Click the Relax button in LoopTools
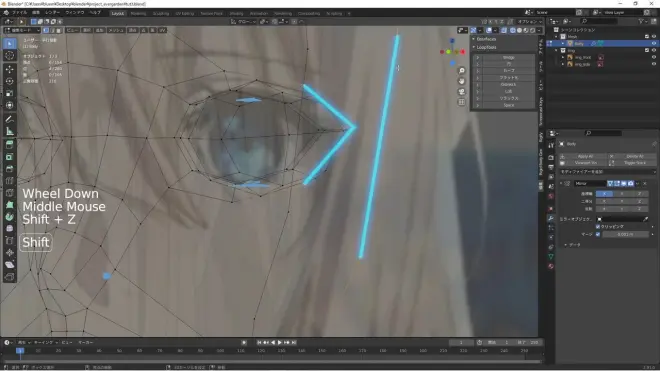This screenshot has width=660, height=371. tap(508, 98)
